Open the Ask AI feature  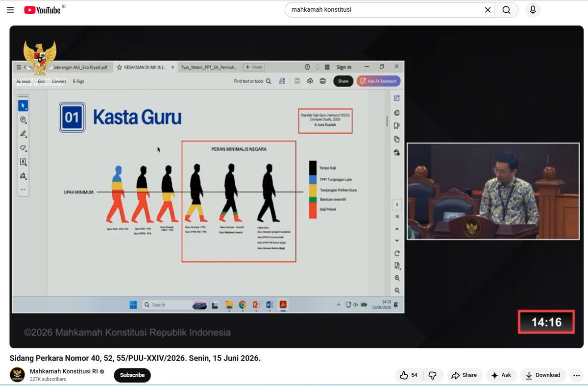pos(501,375)
